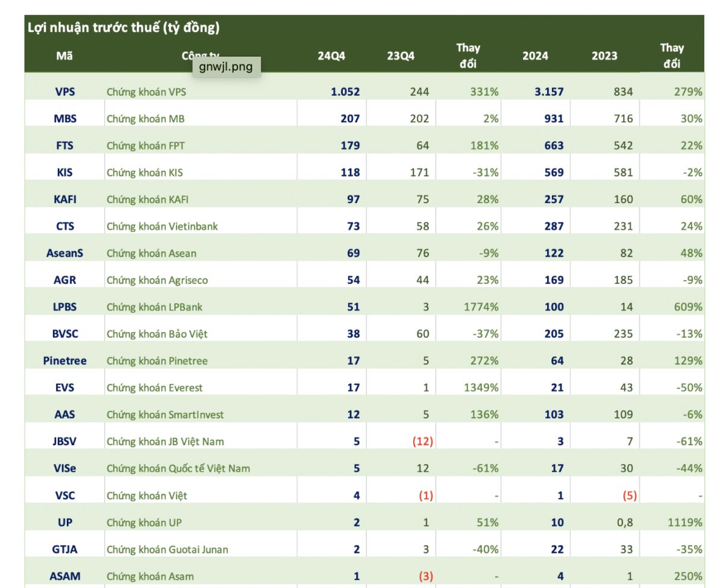Click the red (3) value in ASAM row
This screenshot has height=588, width=723.
pos(426,576)
